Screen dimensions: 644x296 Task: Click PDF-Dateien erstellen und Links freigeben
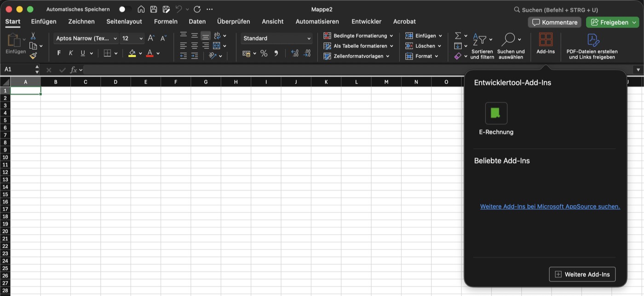(592, 46)
